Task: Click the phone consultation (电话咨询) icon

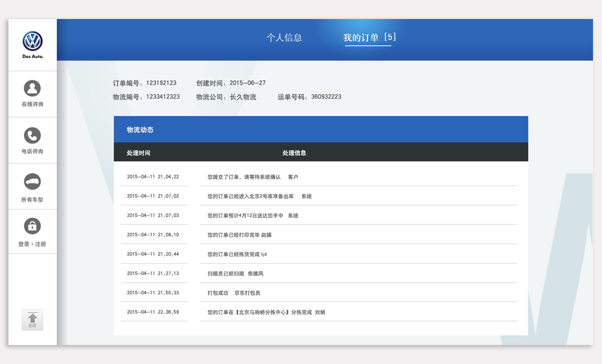Action: pos(32,135)
